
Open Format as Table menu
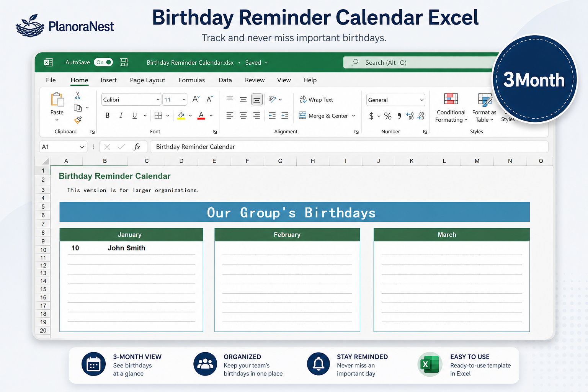click(x=484, y=108)
